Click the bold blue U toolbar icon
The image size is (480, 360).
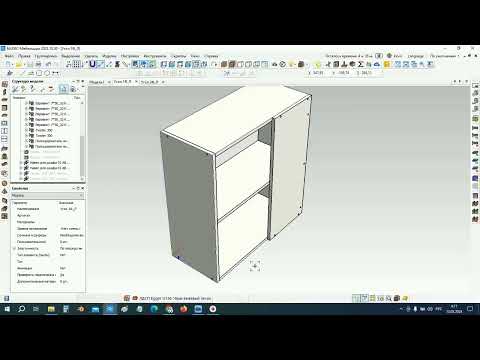click(93, 64)
